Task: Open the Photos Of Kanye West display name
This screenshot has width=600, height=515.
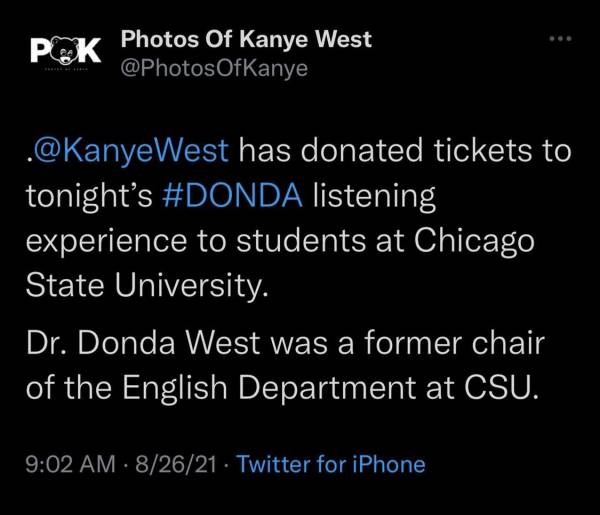Action: 245,40
